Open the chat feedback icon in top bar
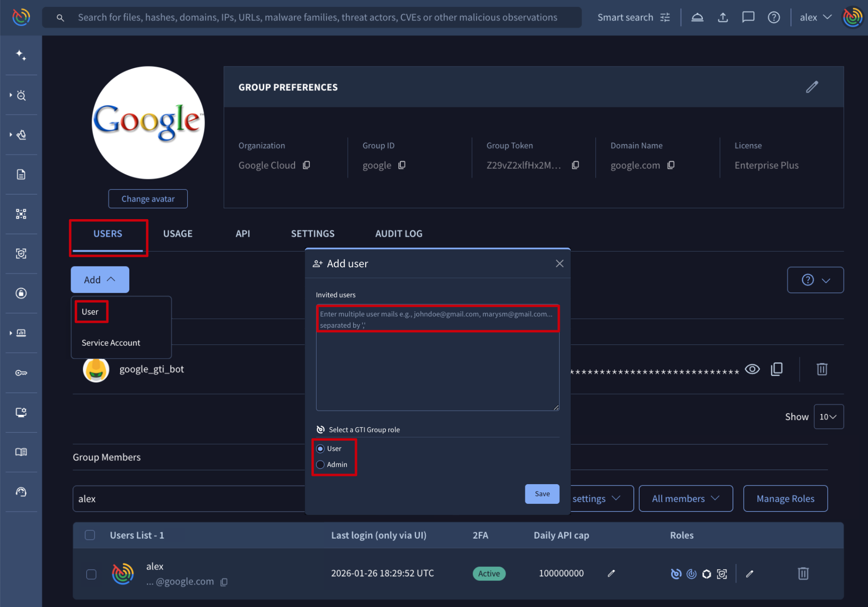The height and width of the screenshot is (607, 868). [x=748, y=17]
